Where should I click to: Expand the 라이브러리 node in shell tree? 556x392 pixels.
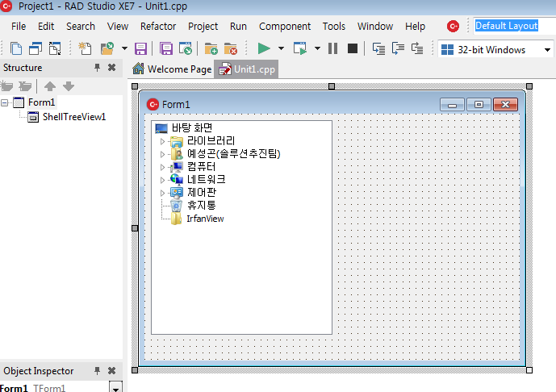[162, 141]
